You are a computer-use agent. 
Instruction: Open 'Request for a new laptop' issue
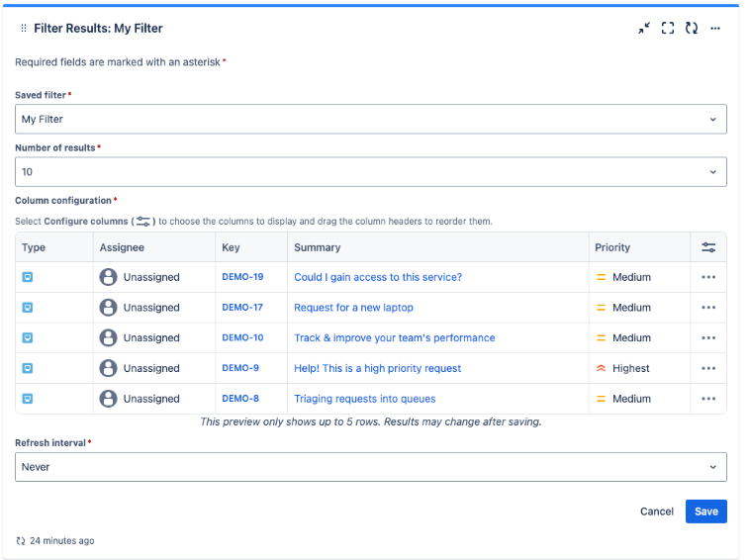(353, 308)
